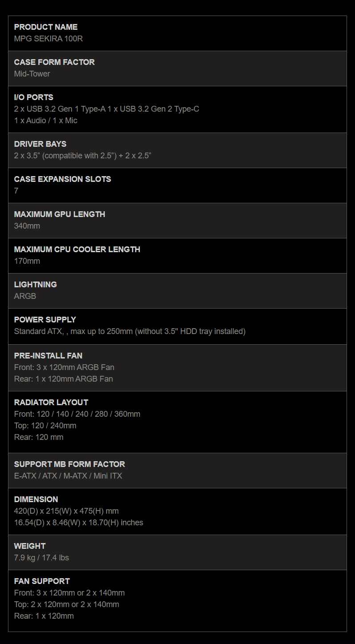Click the Mid-Tower value
Image resolution: width=355 pixels, height=644 pixels.
(x=32, y=74)
